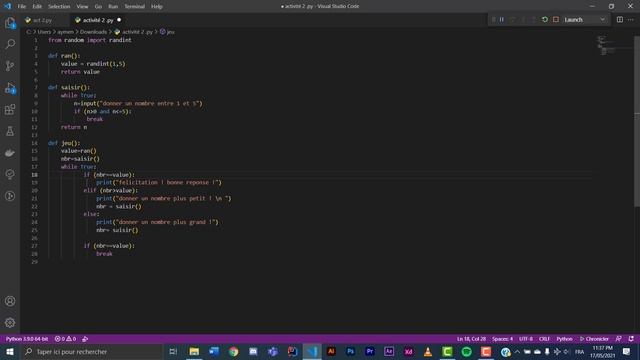Open the Run menu
This screenshot has width=640, height=360.
pyautogui.click(x=113, y=7)
